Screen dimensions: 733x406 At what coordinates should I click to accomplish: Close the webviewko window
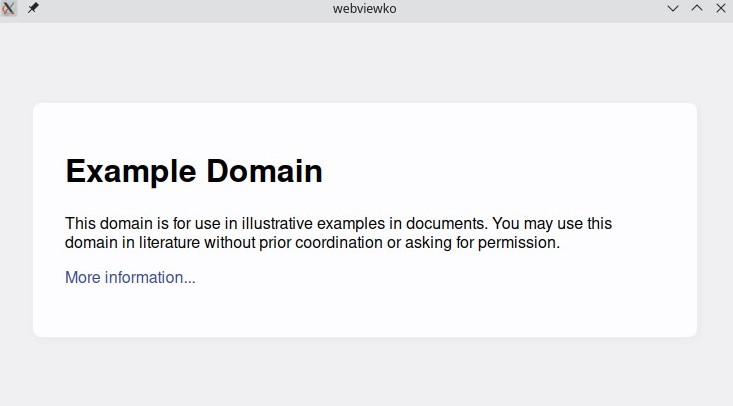(721, 8)
